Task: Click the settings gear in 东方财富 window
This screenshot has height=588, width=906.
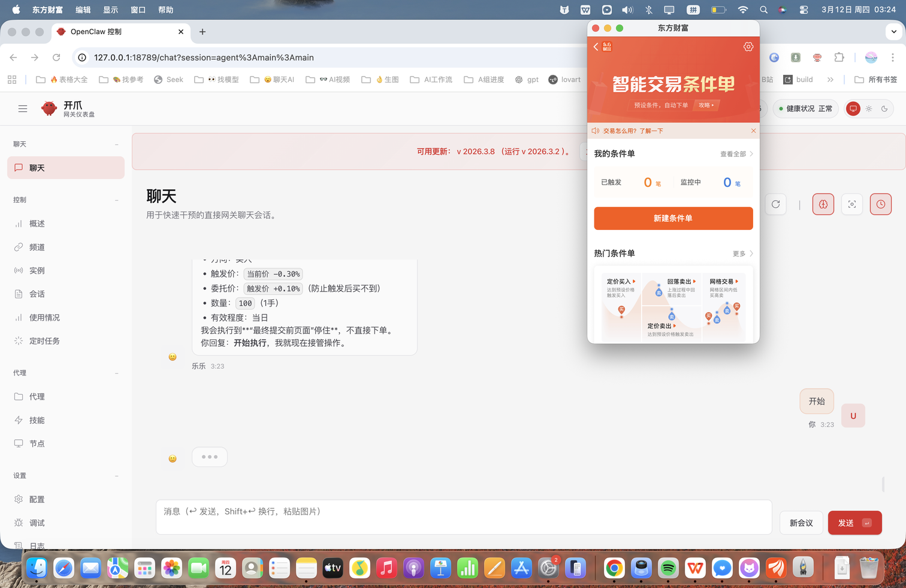Action: pyautogui.click(x=748, y=47)
